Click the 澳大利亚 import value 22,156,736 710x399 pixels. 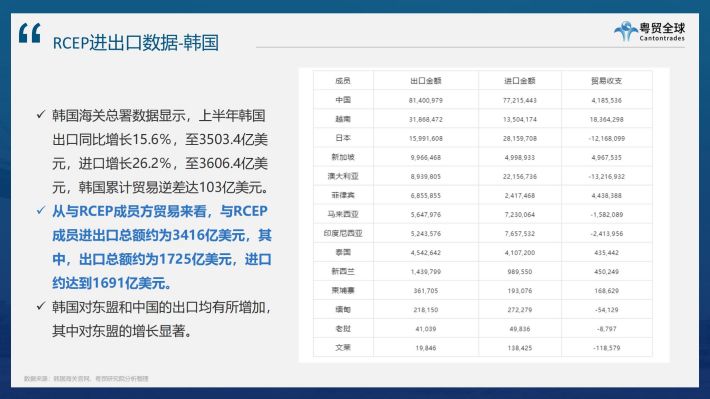520,176
